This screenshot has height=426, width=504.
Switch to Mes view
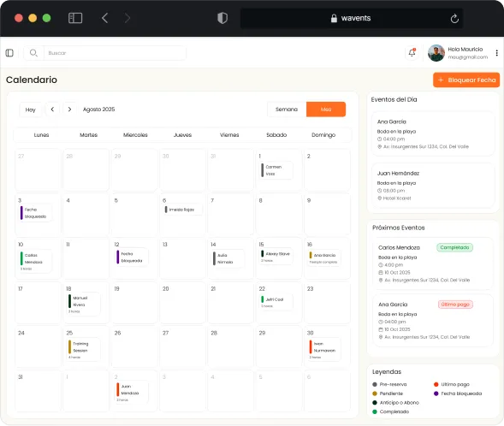pyautogui.click(x=326, y=109)
